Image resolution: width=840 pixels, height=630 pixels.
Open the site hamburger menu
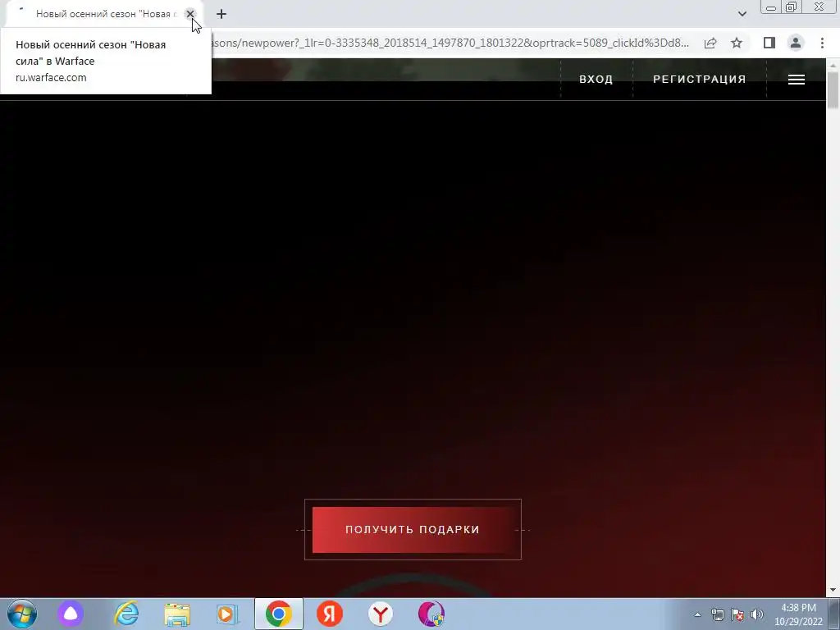pyautogui.click(x=796, y=80)
